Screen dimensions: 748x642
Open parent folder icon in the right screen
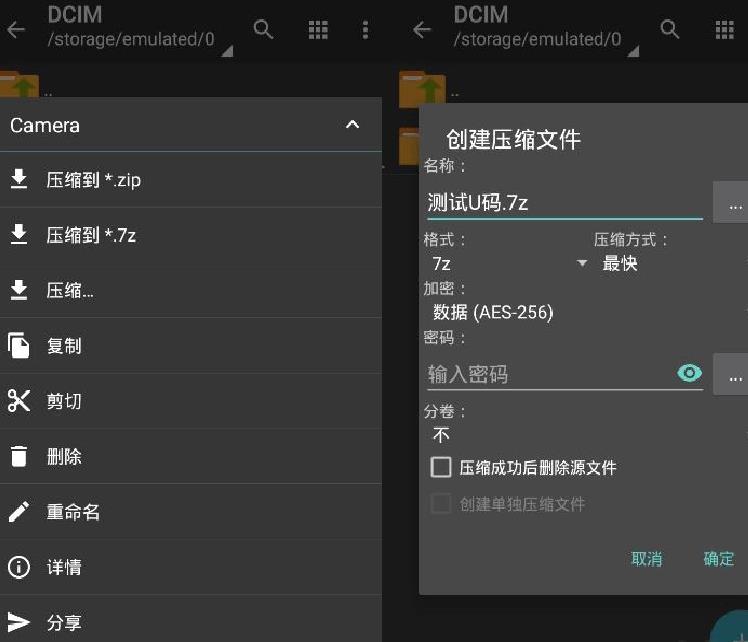423,89
